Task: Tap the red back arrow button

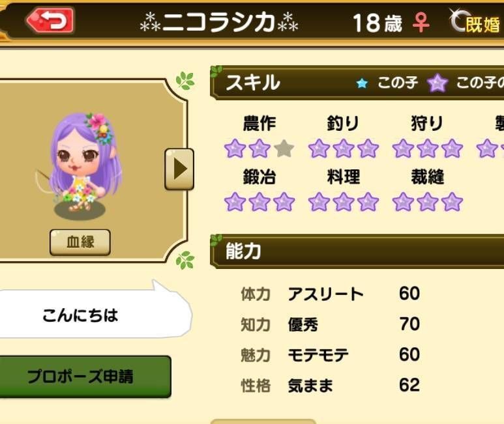Action: click(50, 21)
